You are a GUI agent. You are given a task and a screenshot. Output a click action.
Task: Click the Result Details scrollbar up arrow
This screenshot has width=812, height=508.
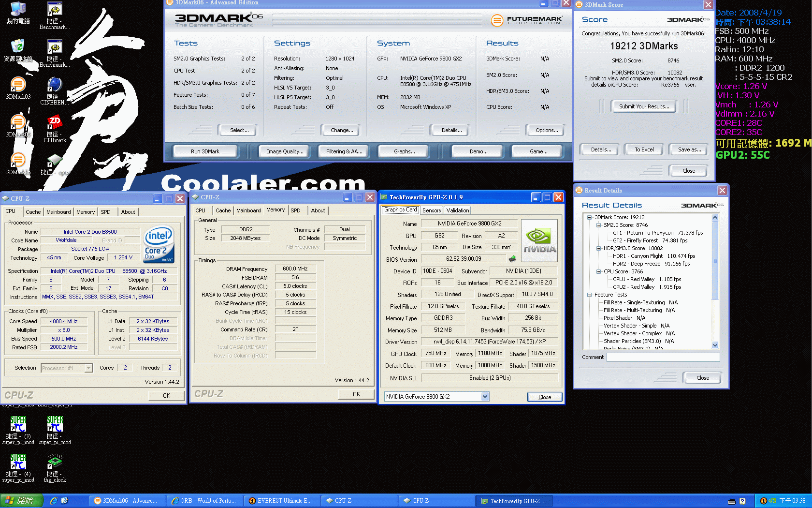point(715,218)
